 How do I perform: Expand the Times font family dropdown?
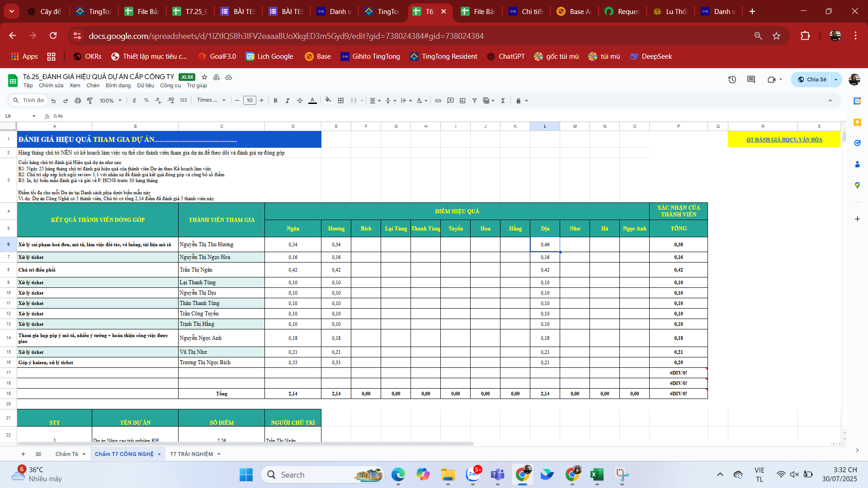211,100
